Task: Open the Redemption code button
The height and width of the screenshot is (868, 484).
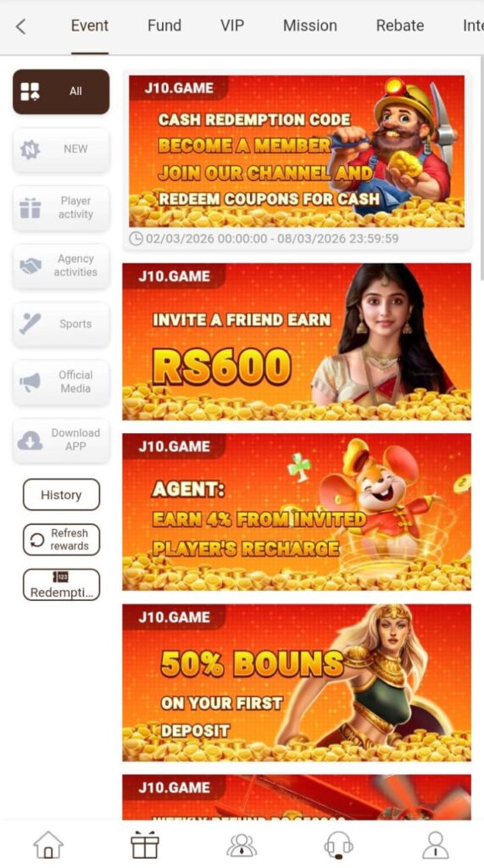Action: point(61,585)
